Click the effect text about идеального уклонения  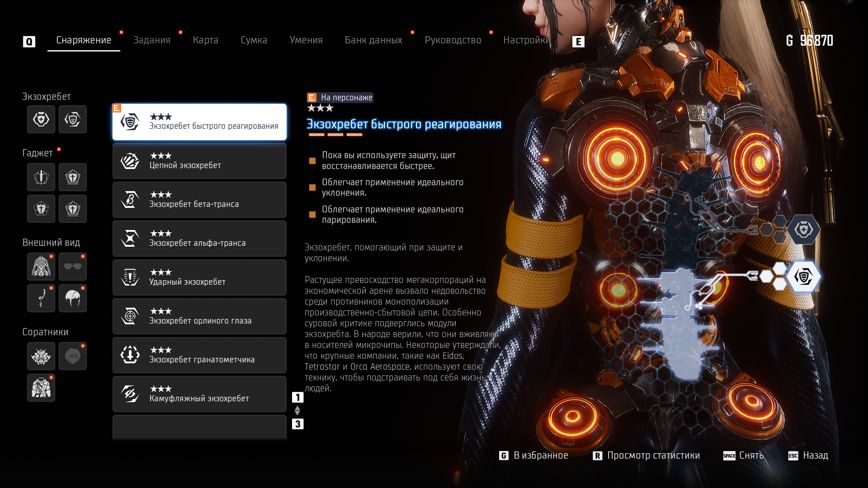392,188
